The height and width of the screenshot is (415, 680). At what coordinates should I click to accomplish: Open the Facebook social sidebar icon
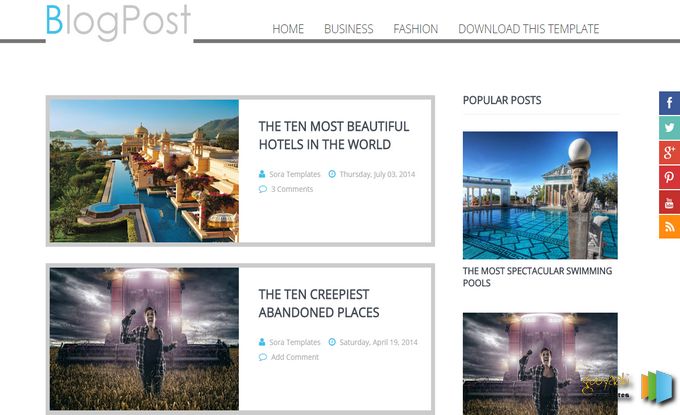pyautogui.click(x=670, y=103)
